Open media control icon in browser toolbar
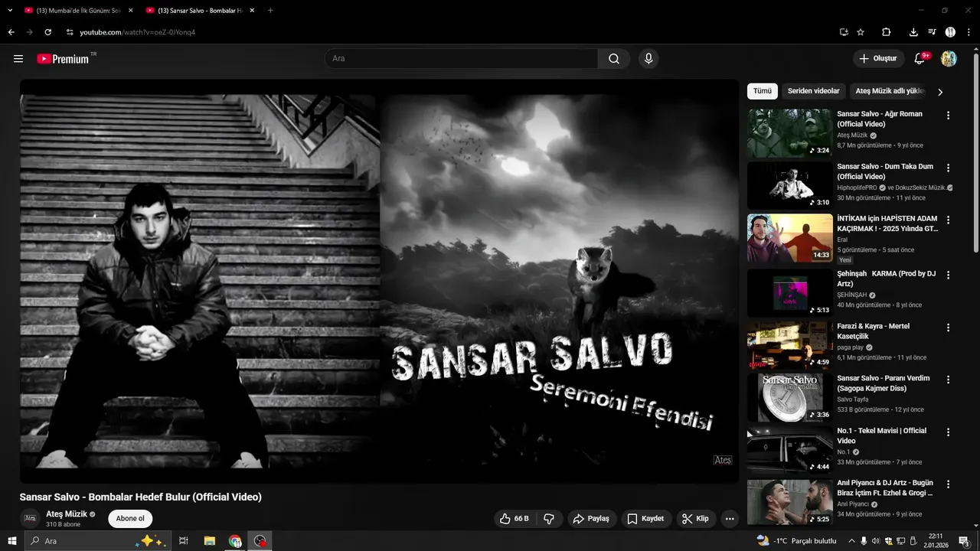This screenshot has width=980, height=551. coord(932,32)
